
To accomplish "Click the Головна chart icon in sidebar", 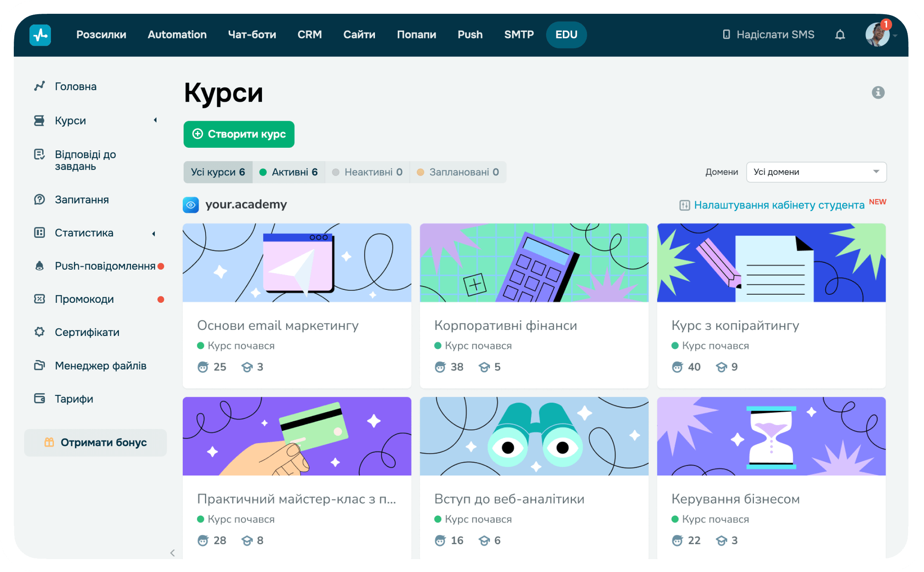I will point(40,86).
